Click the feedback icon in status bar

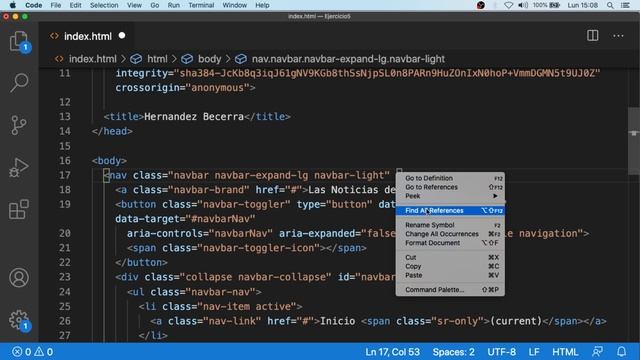point(598,352)
